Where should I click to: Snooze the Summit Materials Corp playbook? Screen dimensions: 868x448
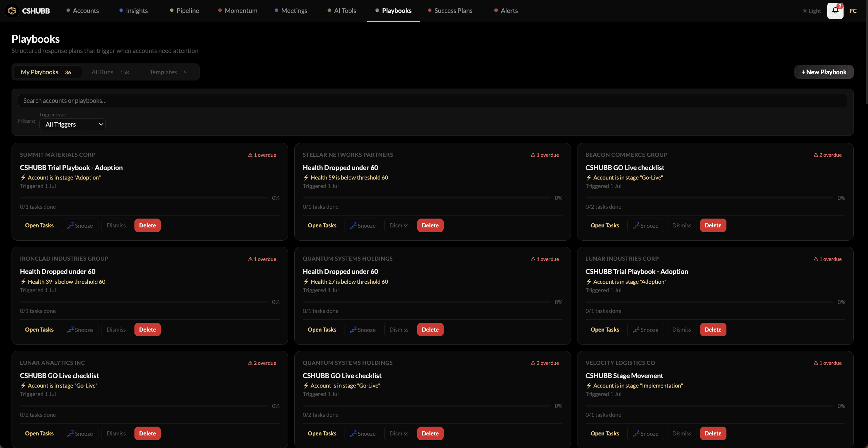tap(80, 226)
